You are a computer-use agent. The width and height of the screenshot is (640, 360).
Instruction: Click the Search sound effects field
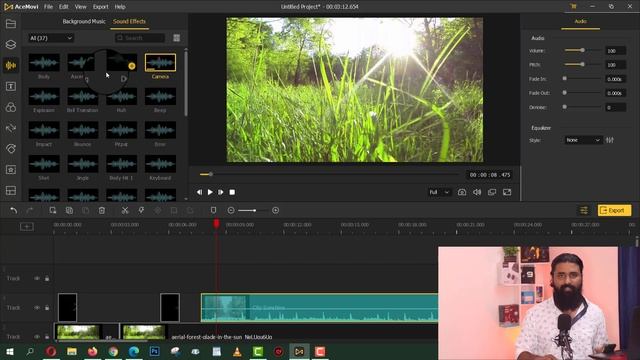pyautogui.click(x=140, y=38)
